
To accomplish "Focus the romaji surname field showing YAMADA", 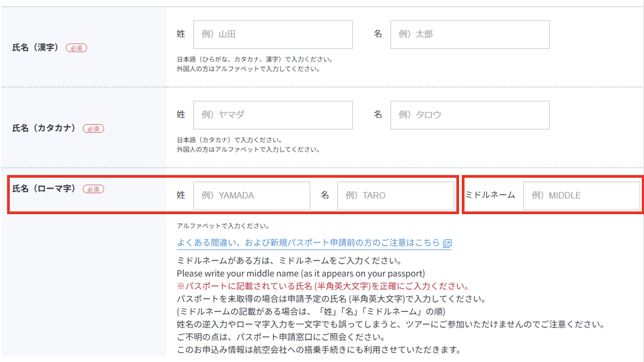I will click(x=251, y=196).
